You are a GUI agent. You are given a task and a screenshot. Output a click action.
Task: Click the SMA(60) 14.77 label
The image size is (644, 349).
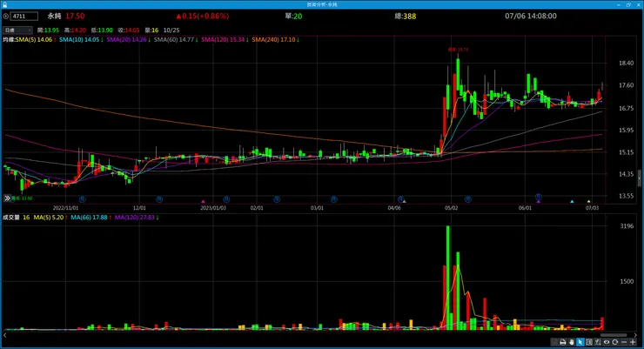(174, 40)
